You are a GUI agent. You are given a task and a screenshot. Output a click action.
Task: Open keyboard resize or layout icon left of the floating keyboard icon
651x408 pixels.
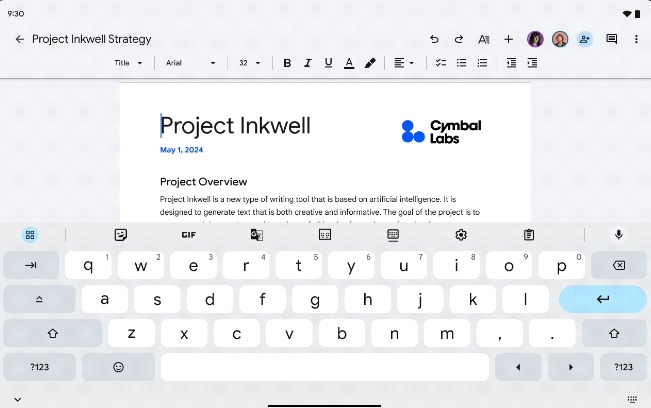coord(325,235)
